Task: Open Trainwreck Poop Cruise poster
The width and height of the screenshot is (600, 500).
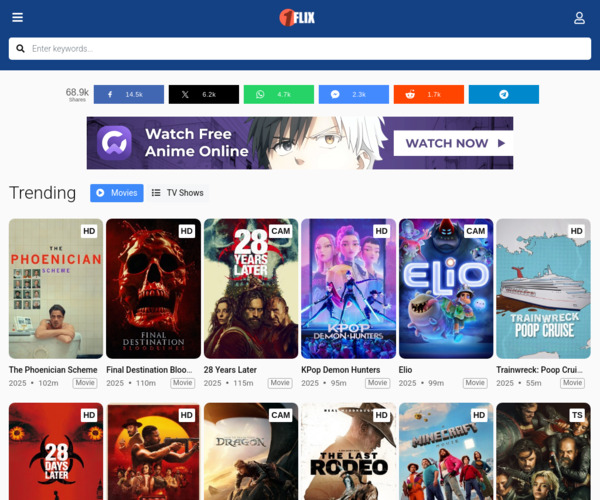Action: click(x=543, y=288)
